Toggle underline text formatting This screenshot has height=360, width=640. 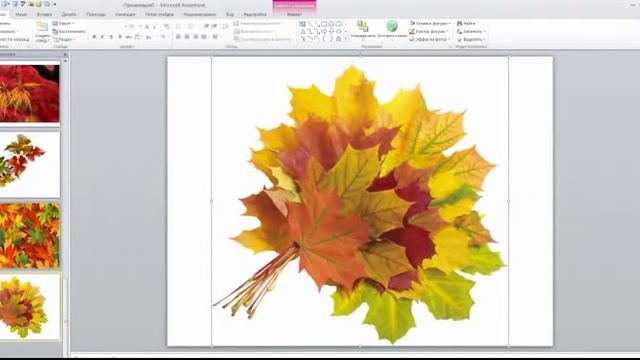111,37
